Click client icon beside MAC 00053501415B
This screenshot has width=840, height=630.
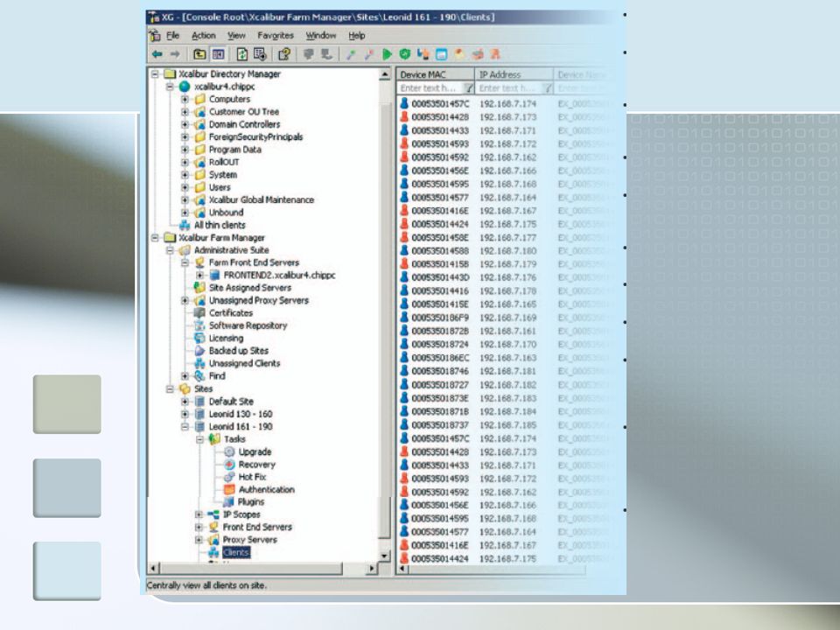pyautogui.click(x=404, y=263)
